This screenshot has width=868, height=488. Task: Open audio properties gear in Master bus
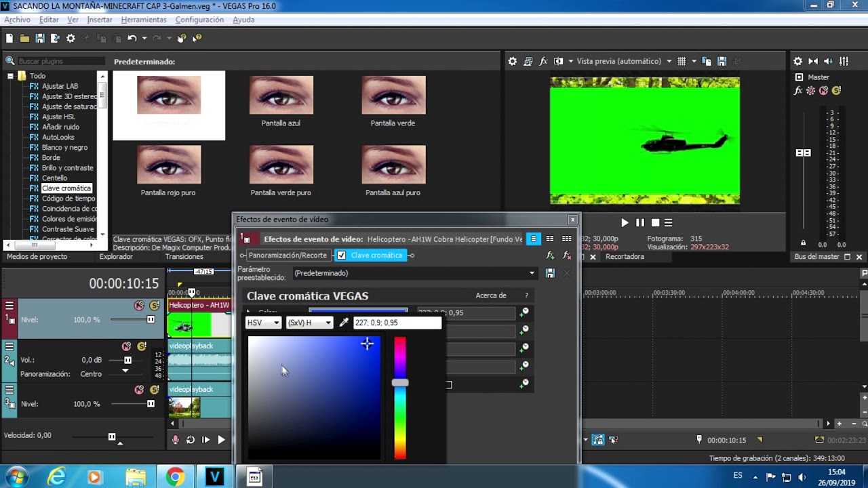click(x=798, y=61)
